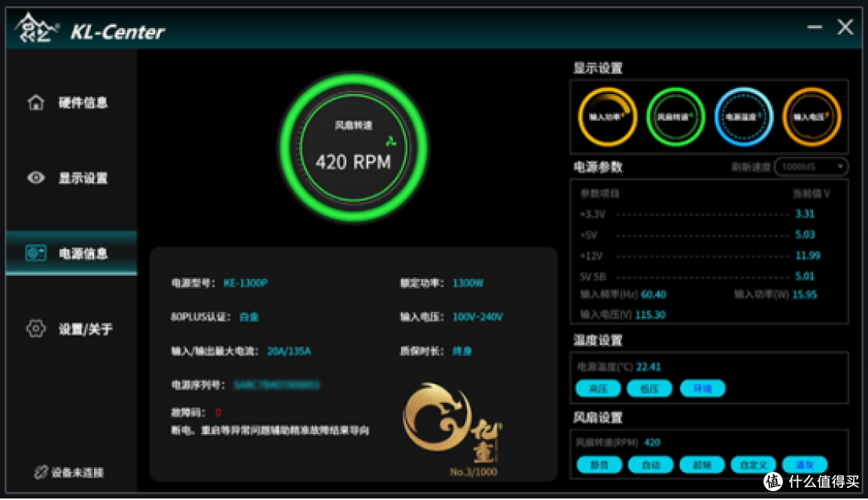Click the 输入电压(V) value "115.30"
868x500 pixels.
[650, 315]
